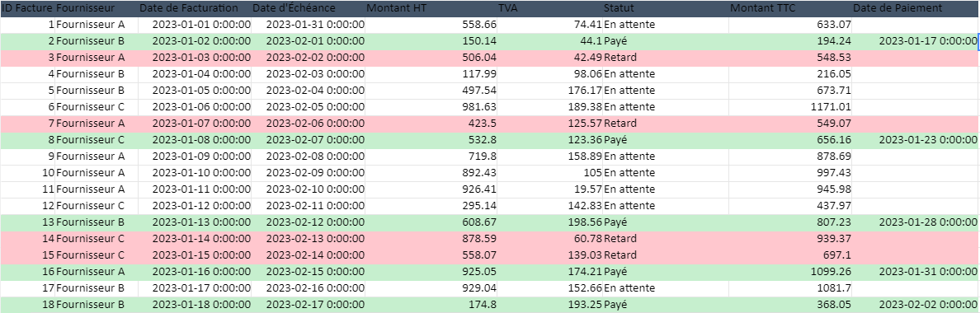Click TVA value 176.17
Screen dimensions: 980x313
pyautogui.click(x=550, y=91)
